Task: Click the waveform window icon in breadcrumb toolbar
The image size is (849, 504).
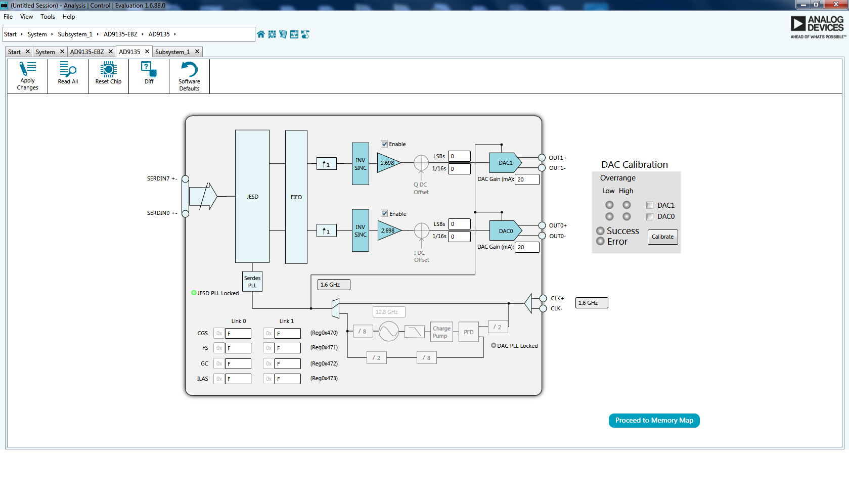Action: [294, 34]
